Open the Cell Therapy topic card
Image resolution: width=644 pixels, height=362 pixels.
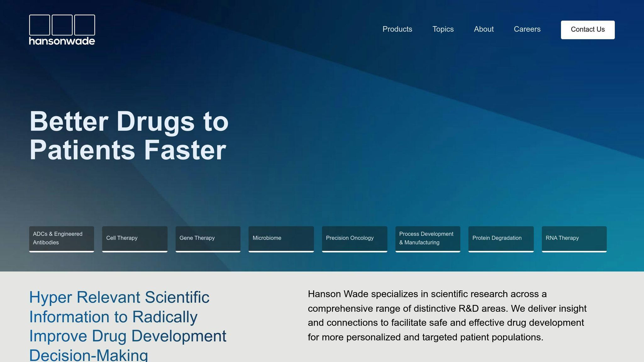click(x=135, y=239)
